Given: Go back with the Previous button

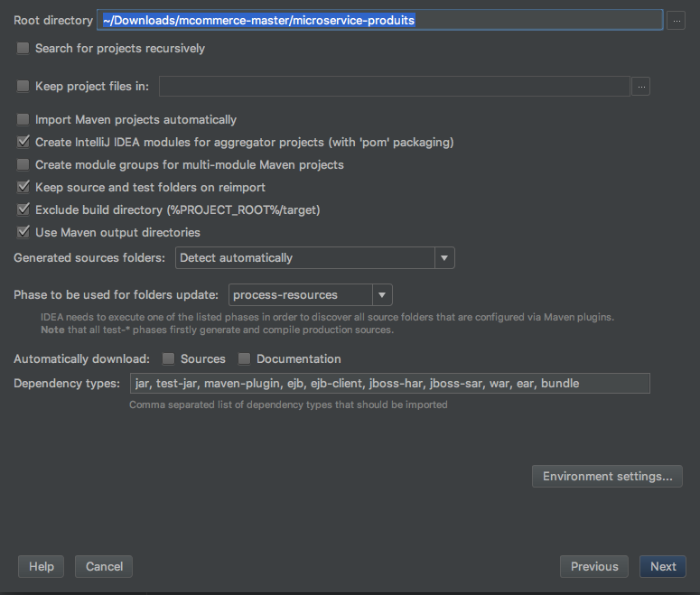Looking at the screenshot, I should click(x=594, y=567).
